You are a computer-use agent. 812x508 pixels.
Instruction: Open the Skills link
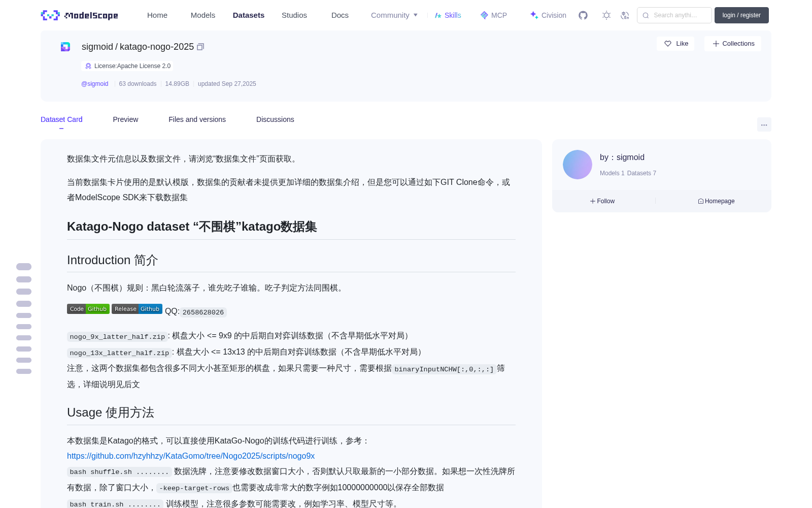click(x=448, y=15)
